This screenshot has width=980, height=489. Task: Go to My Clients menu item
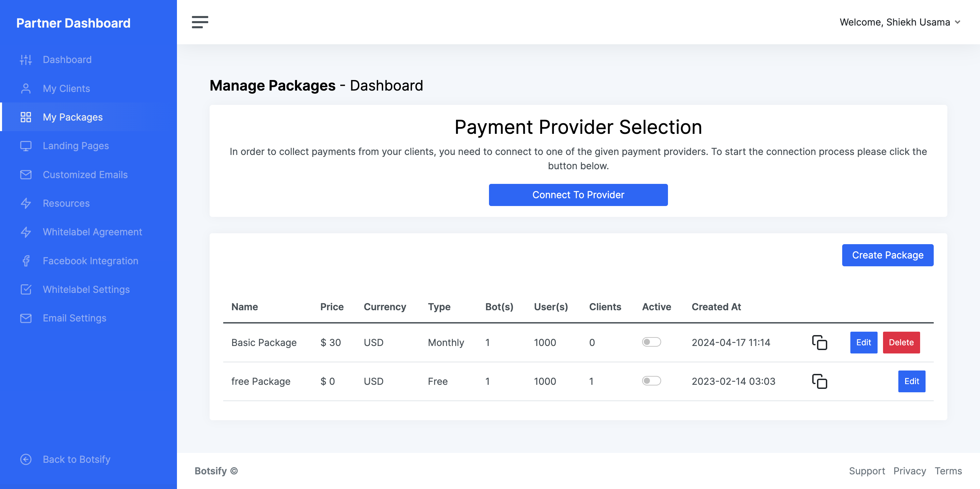coord(88,88)
